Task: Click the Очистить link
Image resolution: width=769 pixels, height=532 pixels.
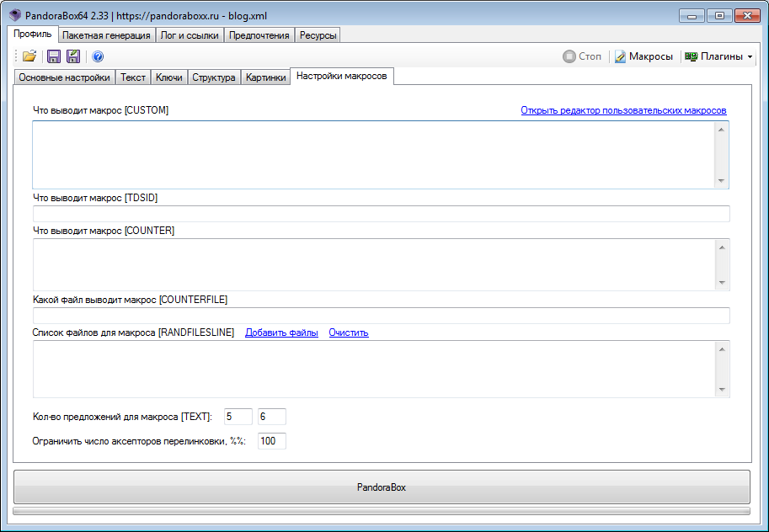Action: point(349,332)
